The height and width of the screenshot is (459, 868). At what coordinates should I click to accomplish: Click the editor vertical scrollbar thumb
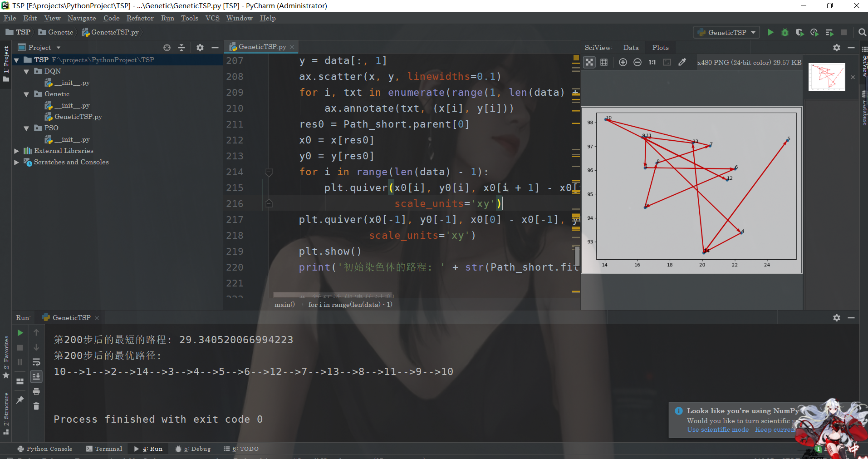577,256
